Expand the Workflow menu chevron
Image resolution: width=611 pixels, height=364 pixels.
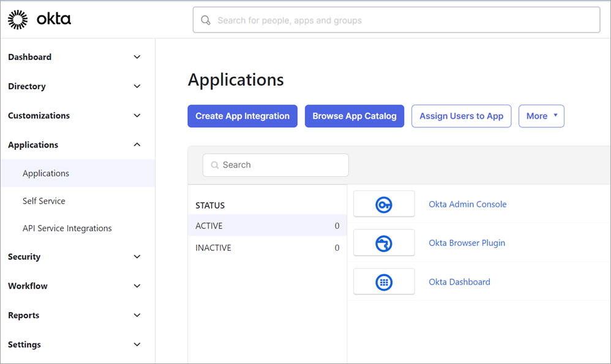(x=137, y=286)
